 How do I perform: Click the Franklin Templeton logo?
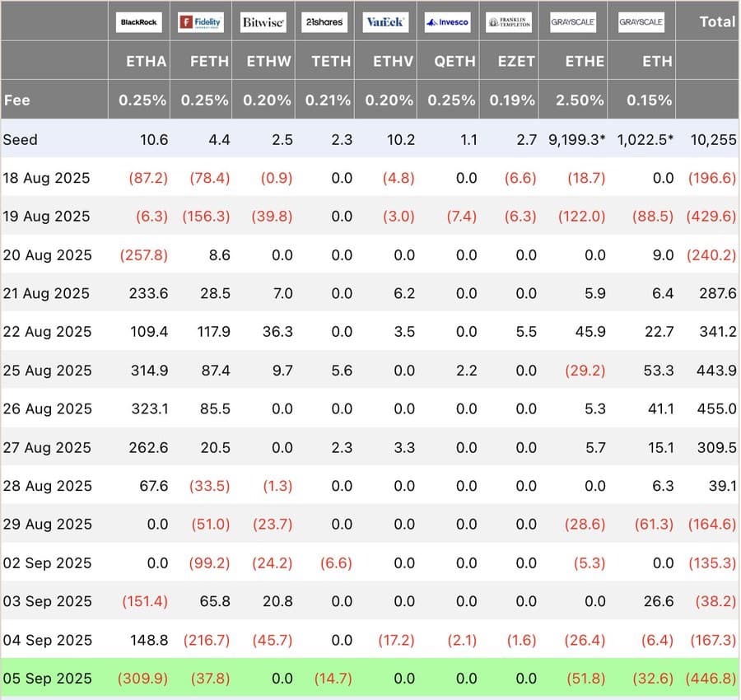[509, 21]
